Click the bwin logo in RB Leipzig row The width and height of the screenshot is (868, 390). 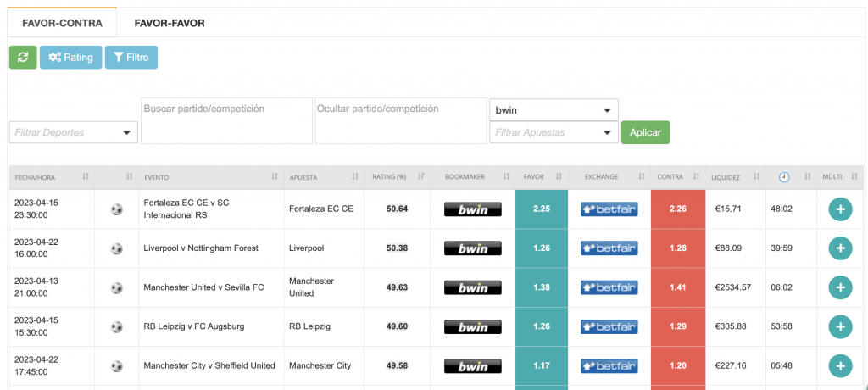point(473,327)
